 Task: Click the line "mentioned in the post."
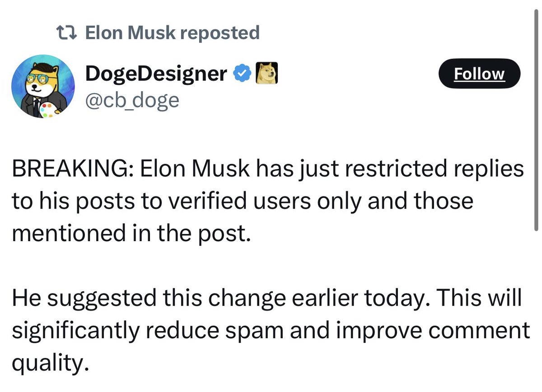click(131, 233)
